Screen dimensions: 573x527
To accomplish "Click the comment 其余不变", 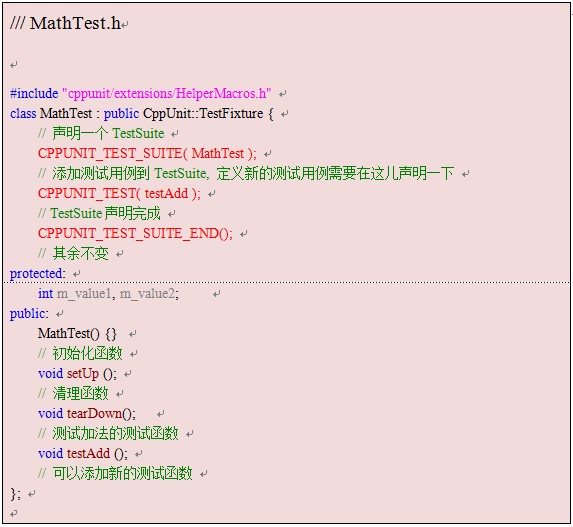I will pyautogui.click(x=73, y=253).
